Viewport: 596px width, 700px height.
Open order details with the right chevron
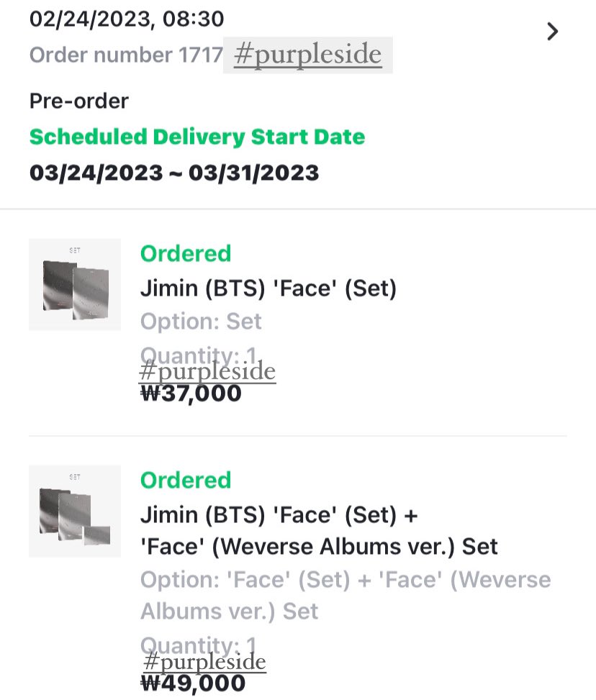[x=553, y=32]
